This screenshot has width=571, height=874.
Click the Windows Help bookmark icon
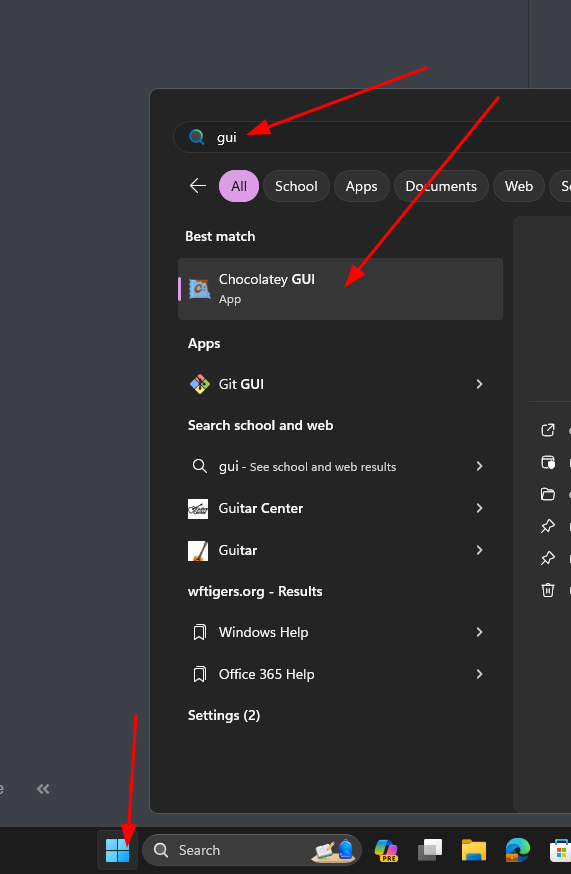(x=199, y=633)
